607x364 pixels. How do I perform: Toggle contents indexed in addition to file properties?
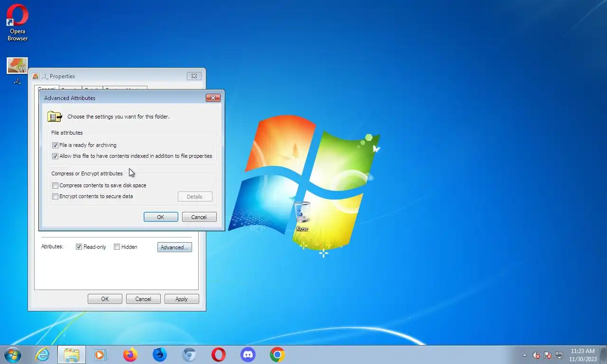[55, 156]
